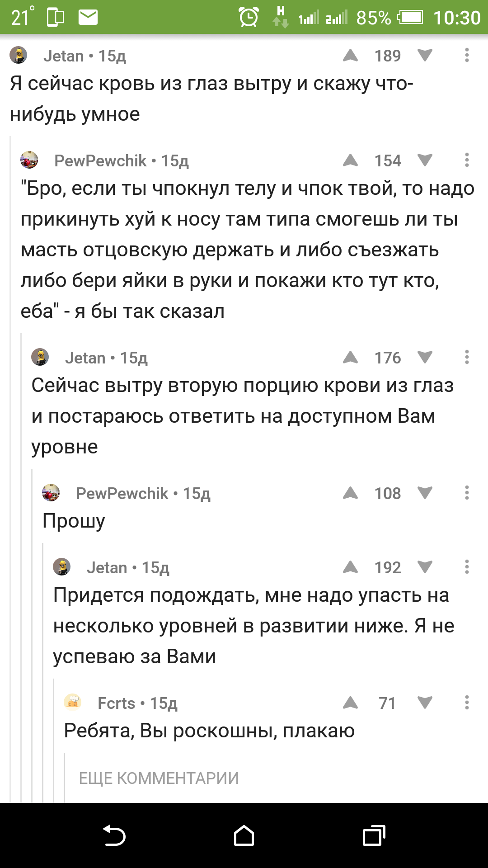Downvote Fcrts comment rated 71
Viewport: 488px width, 868px height.
point(425,703)
